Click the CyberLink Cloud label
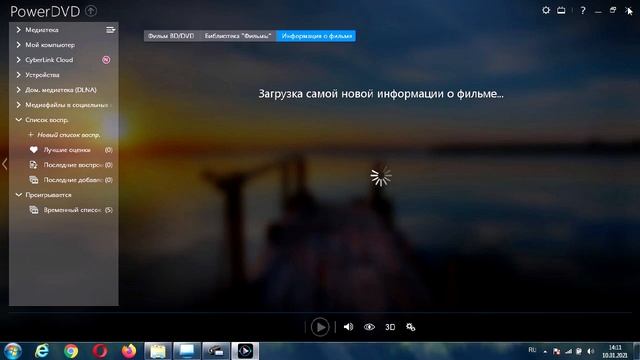 [49, 60]
